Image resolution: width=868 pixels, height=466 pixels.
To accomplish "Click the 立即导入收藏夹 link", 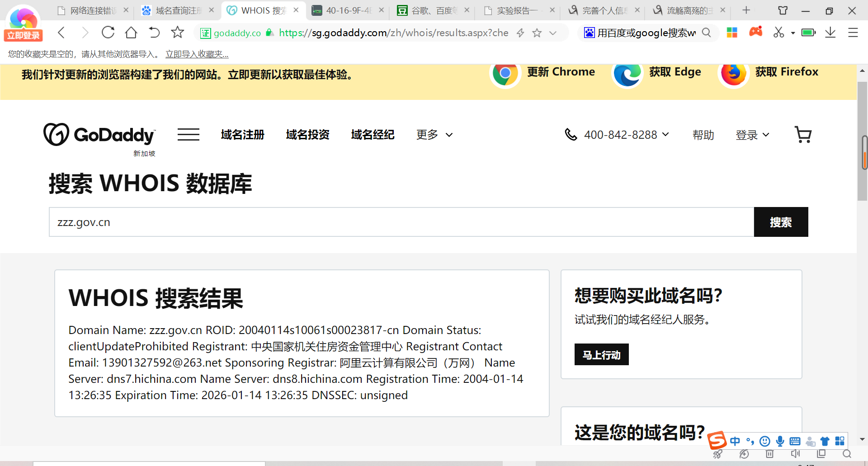I will click(x=197, y=54).
